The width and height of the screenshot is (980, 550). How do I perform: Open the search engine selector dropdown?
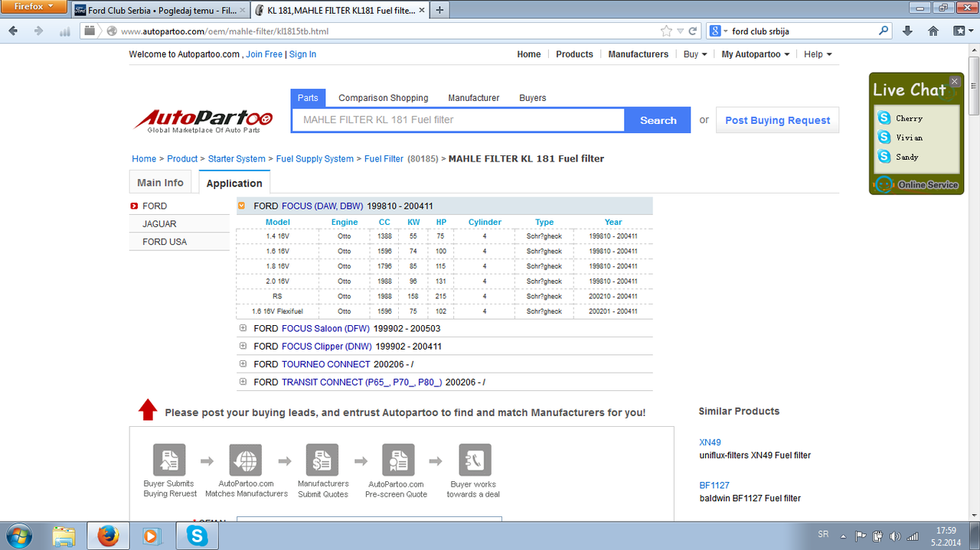click(x=719, y=31)
